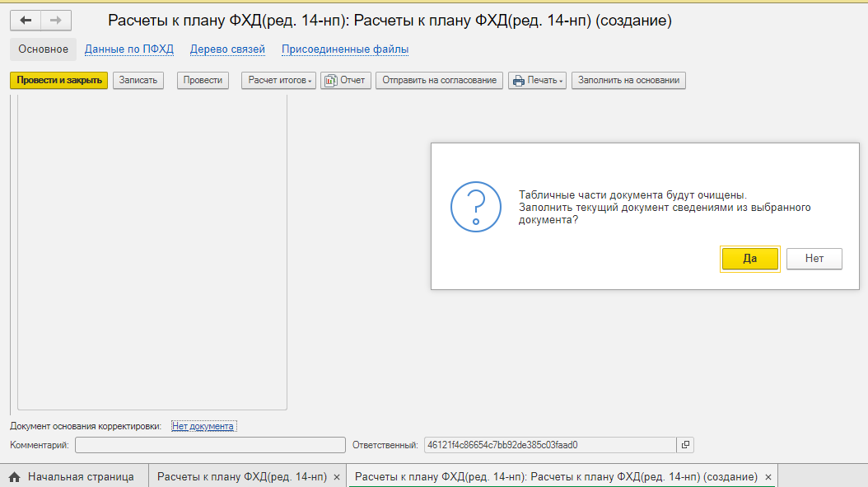Image resolution: width=868 pixels, height=487 pixels.
Task: Click the printer icon Печать button
Action: [x=537, y=80]
